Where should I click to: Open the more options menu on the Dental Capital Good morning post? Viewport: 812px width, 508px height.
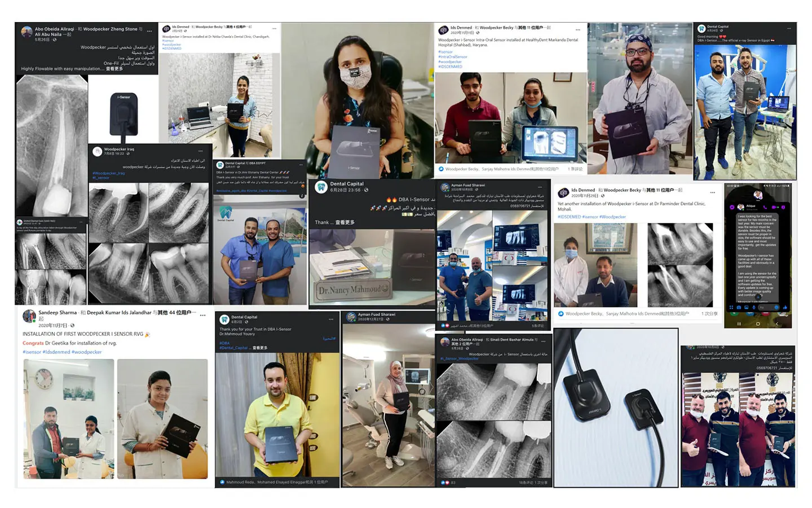coord(789,28)
